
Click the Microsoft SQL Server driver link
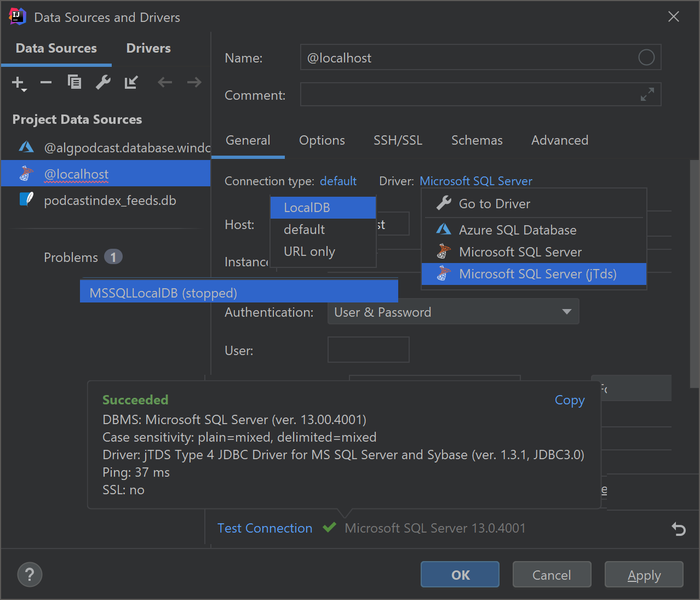pos(476,181)
